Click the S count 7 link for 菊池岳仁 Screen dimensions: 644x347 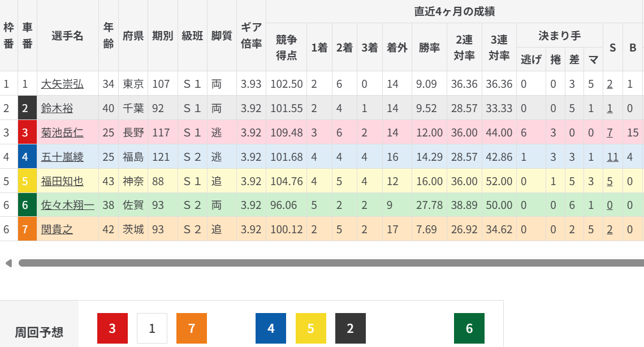[x=610, y=133]
